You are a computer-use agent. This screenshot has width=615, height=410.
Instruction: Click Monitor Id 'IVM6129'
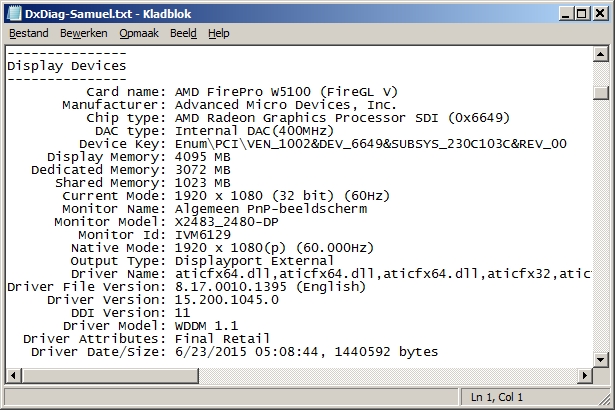(202, 235)
